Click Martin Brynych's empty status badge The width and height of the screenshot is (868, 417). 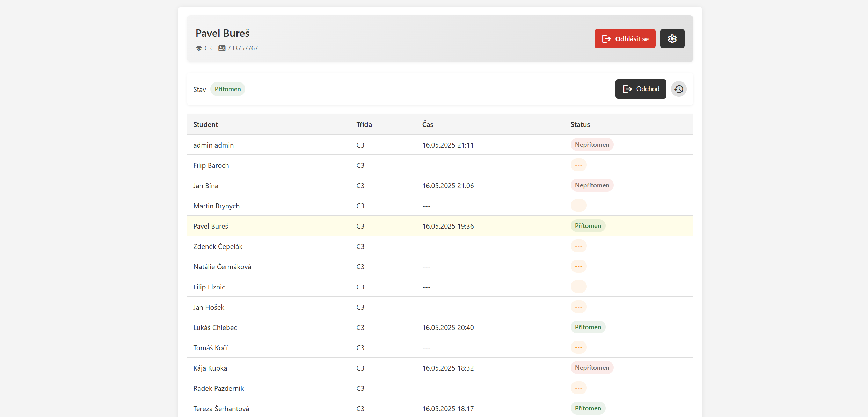coord(578,206)
